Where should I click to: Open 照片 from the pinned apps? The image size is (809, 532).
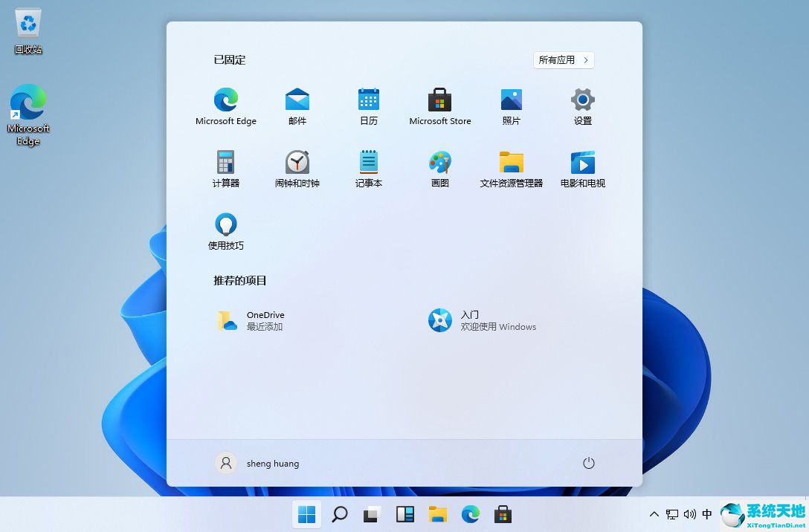click(511, 104)
